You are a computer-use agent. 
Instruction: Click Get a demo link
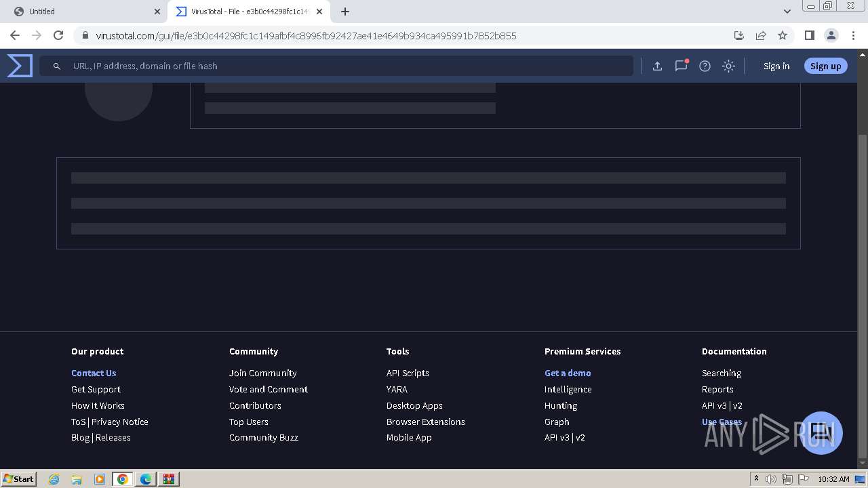pyautogui.click(x=568, y=373)
